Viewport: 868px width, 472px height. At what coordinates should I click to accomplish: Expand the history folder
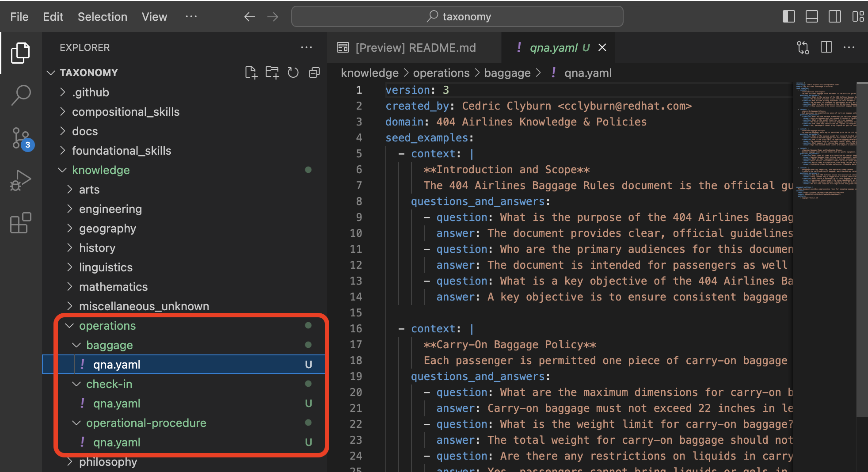[70, 248]
